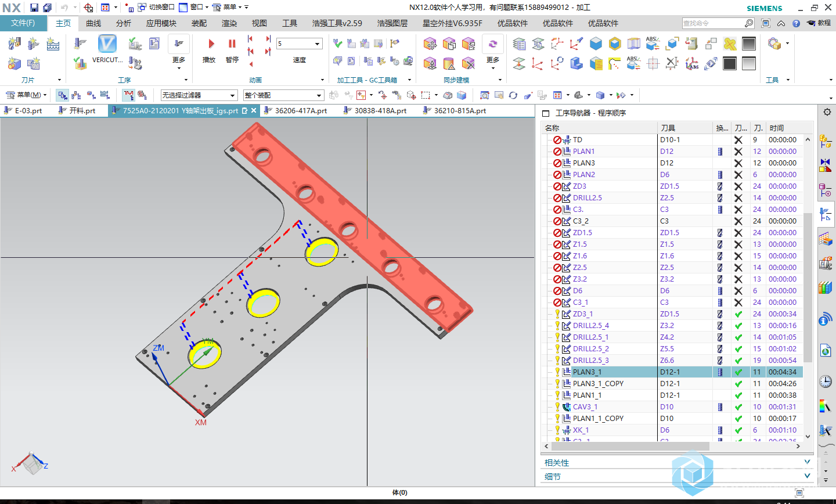Switch to the 36206-417A.prt file tab
The image size is (836, 504).
(301, 110)
